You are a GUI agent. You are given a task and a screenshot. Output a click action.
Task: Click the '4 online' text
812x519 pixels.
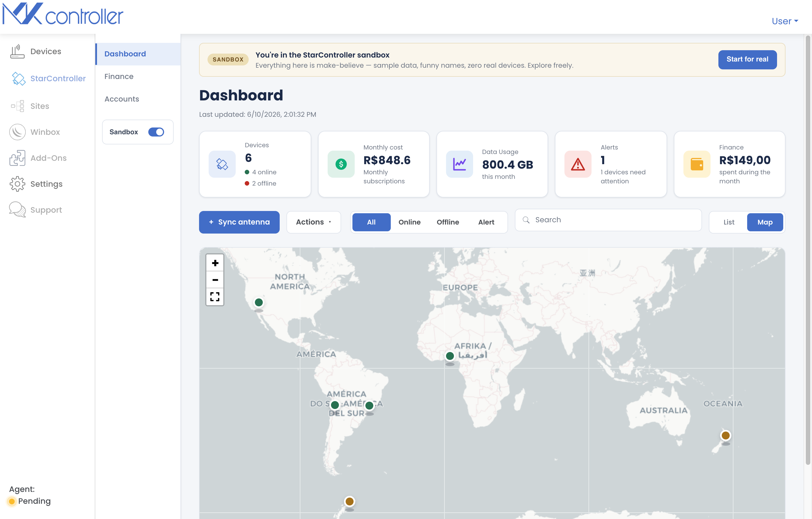point(264,172)
